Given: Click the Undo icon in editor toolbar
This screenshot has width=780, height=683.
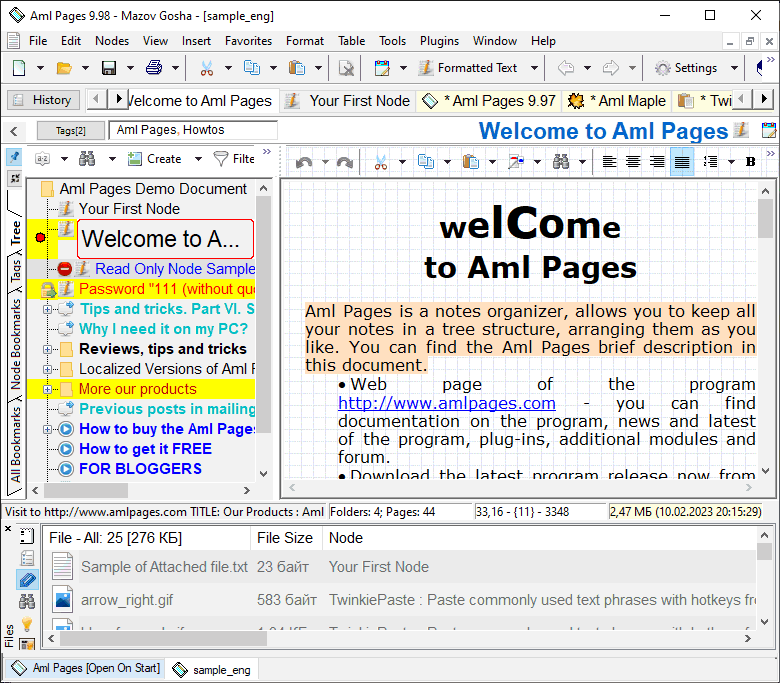Looking at the screenshot, I should pyautogui.click(x=304, y=162).
